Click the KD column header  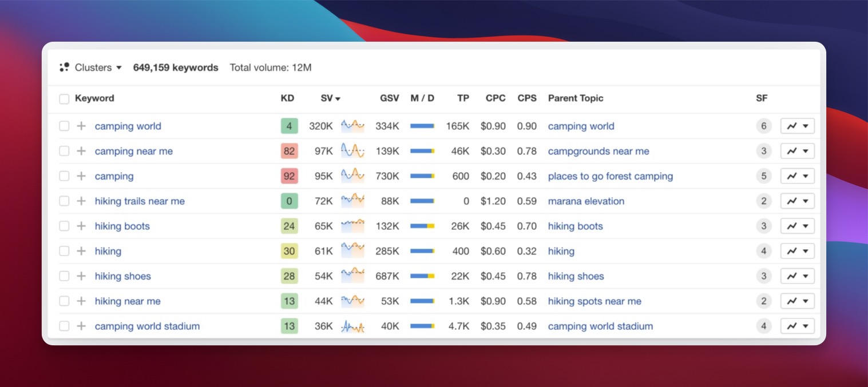point(287,98)
